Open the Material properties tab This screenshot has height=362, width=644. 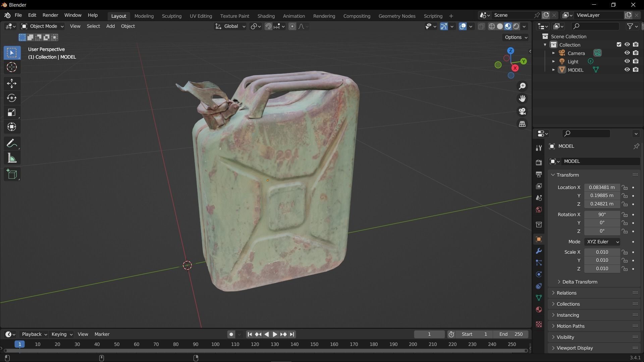539,309
